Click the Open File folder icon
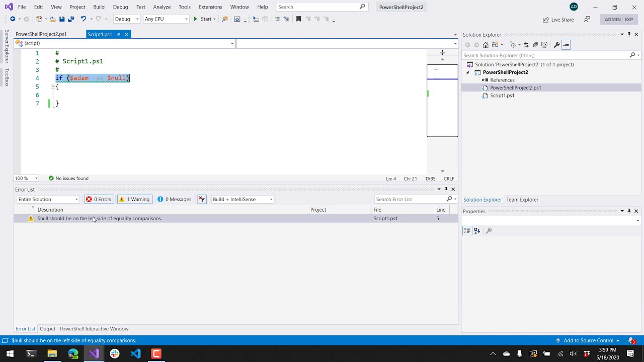 tap(52, 19)
